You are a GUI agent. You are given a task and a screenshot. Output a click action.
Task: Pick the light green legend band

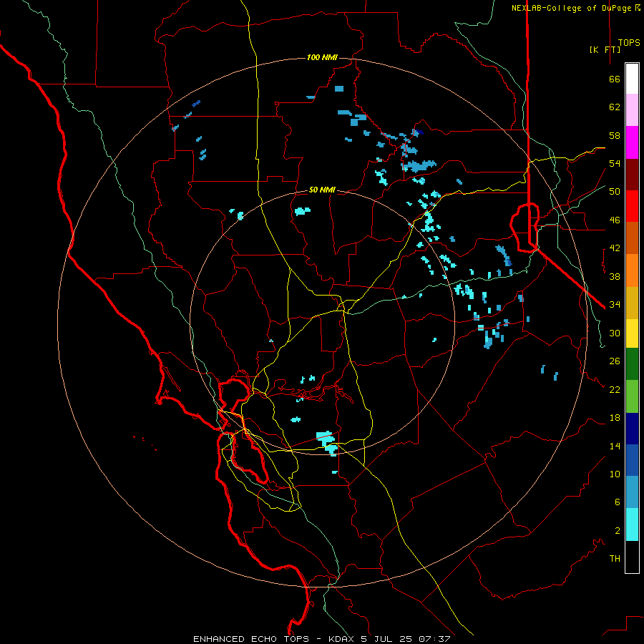coord(632,396)
